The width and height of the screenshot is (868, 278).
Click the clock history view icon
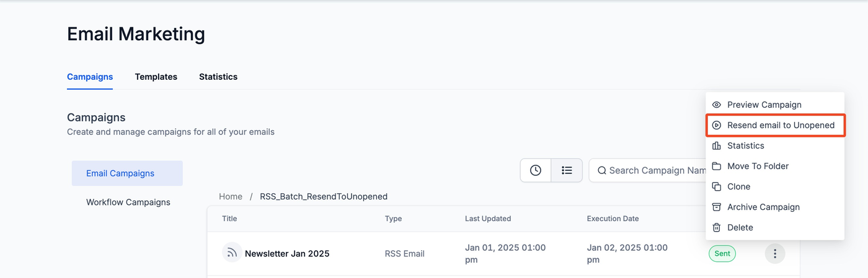pyautogui.click(x=536, y=170)
